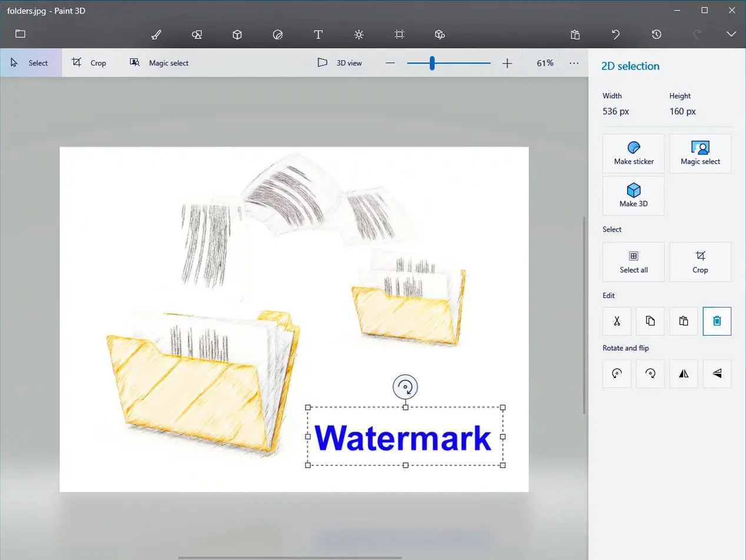This screenshot has height=560, width=746.
Task: Activate the Select tool
Action: (x=31, y=63)
